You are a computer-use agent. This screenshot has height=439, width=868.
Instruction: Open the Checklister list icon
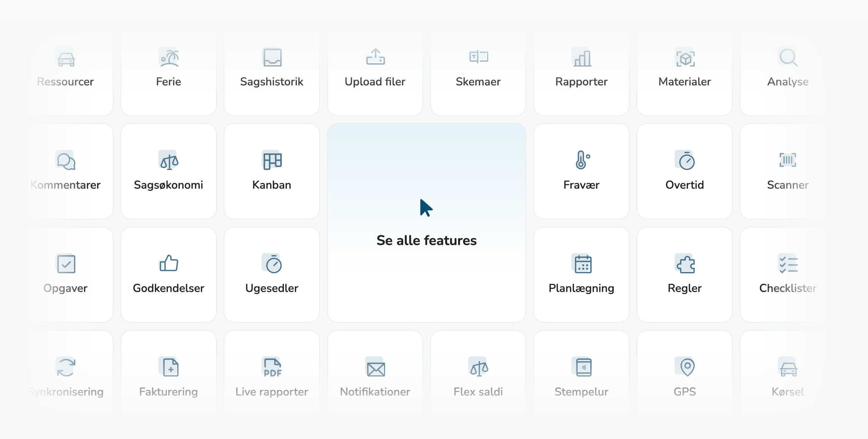788,264
